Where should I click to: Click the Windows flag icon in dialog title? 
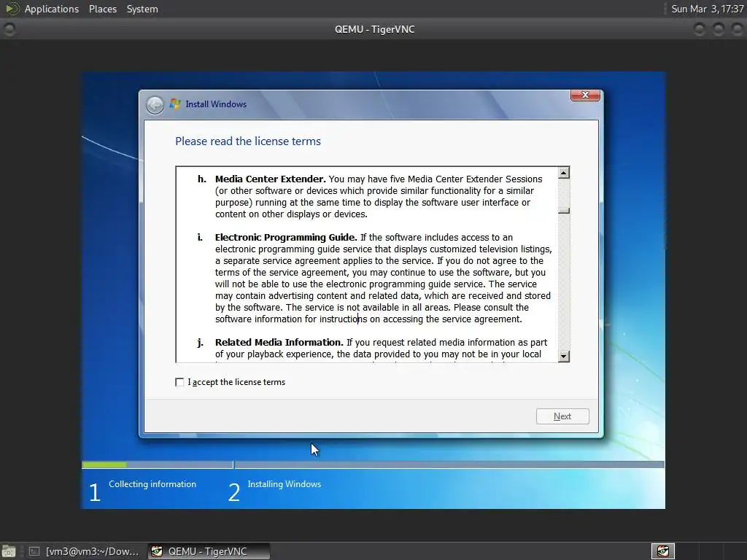click(x=175, y=104)
